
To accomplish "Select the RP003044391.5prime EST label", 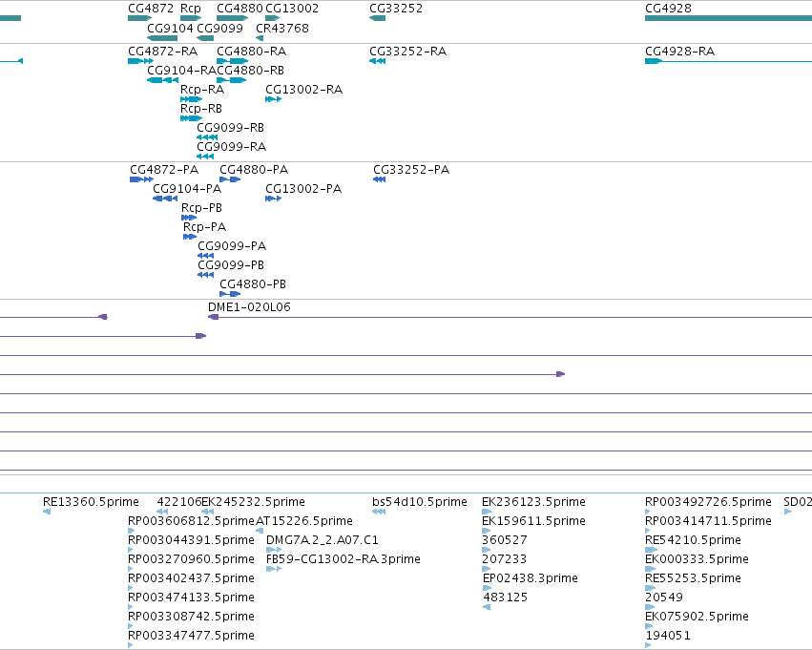I will click(x=191, y=540).
